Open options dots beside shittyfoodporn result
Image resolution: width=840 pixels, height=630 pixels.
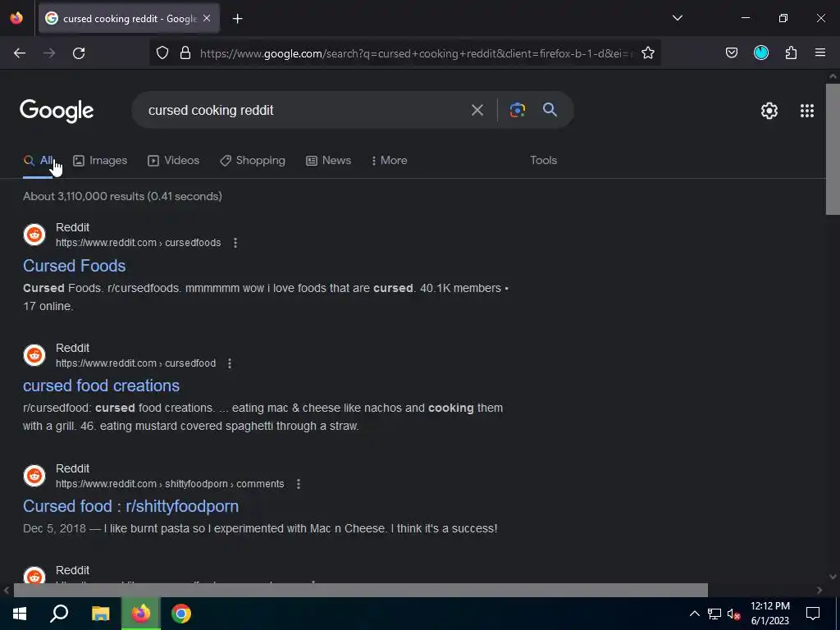point(299,484)
